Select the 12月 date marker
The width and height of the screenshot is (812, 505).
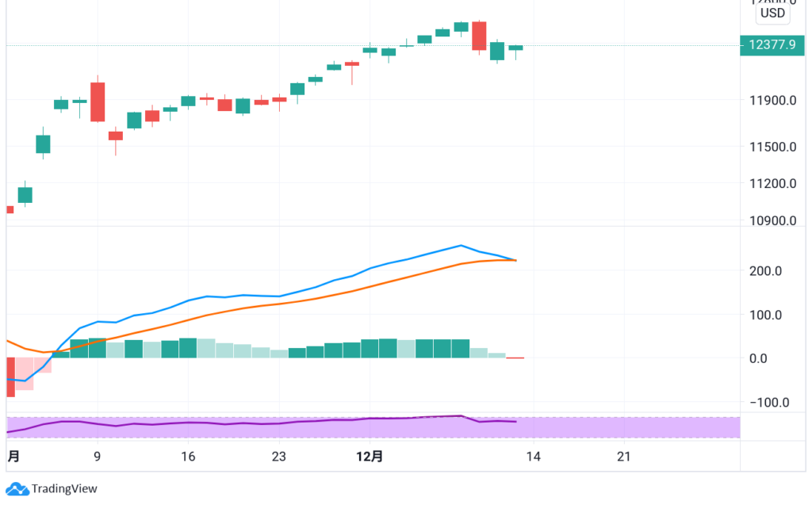point(370,457)
